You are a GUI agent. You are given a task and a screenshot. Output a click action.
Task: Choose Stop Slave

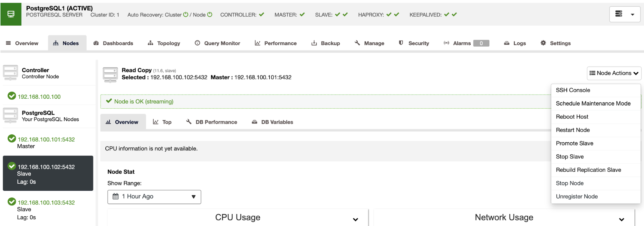[x=596, y=157]
